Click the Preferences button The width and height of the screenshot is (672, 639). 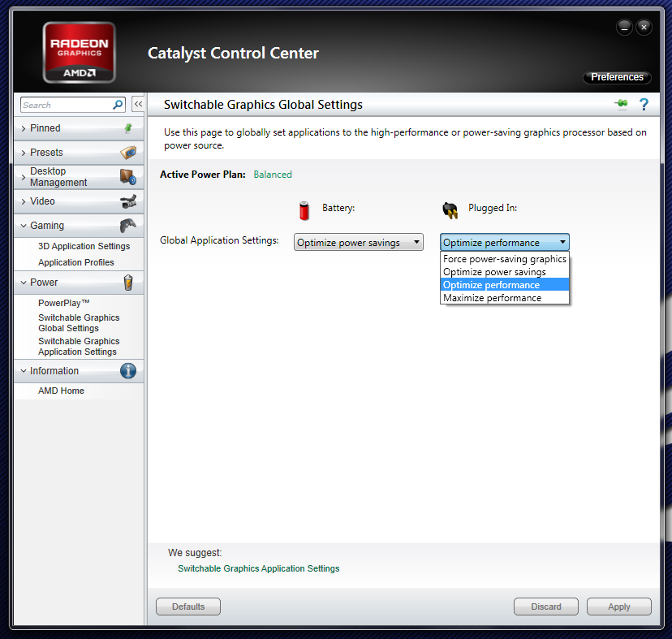pos(617,77)
